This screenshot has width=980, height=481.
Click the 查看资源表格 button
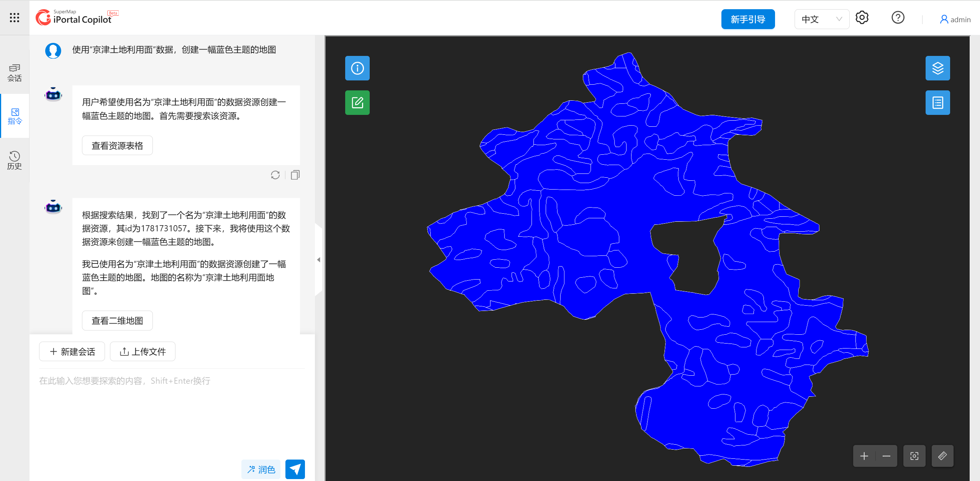tap(117, 146)
